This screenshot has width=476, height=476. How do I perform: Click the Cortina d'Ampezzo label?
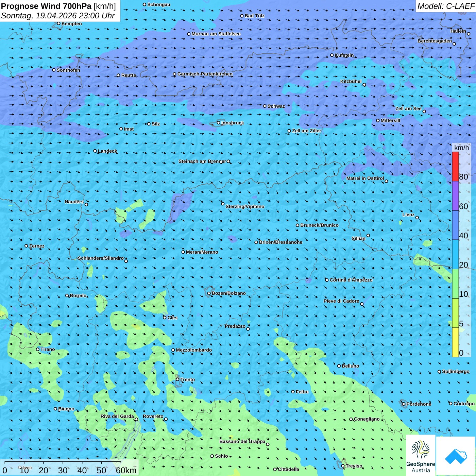click(351, 280)
